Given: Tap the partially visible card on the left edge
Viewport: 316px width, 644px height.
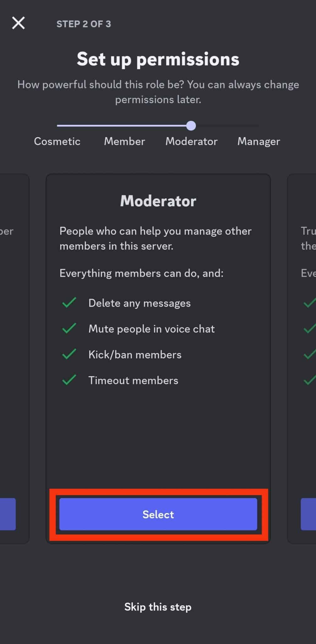Looking at the screenshot, I should [x=14, y=358].
